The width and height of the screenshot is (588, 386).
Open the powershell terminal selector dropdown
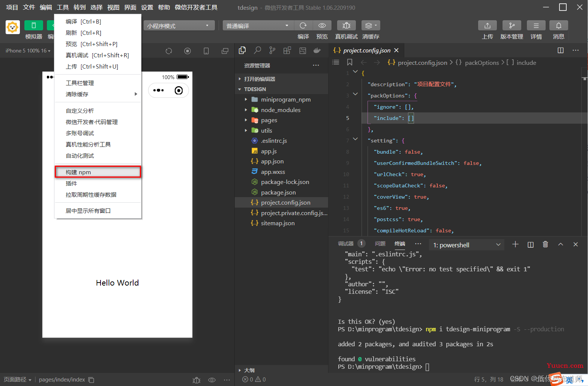[467, 245]
